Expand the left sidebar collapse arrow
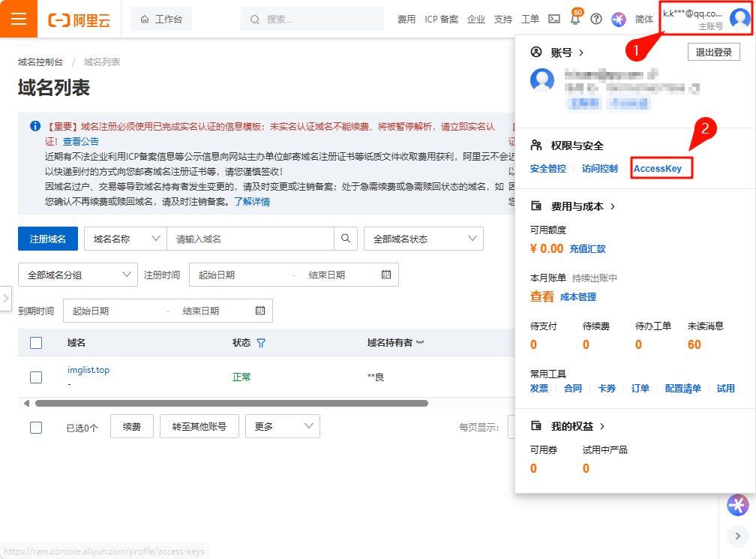 (6, 299)
